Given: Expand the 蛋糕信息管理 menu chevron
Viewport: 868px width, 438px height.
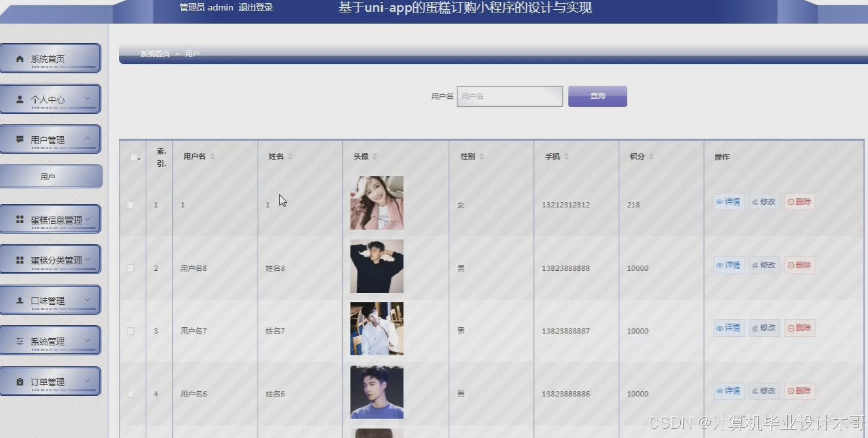Looking at the screenshot, I should point(87,218).
